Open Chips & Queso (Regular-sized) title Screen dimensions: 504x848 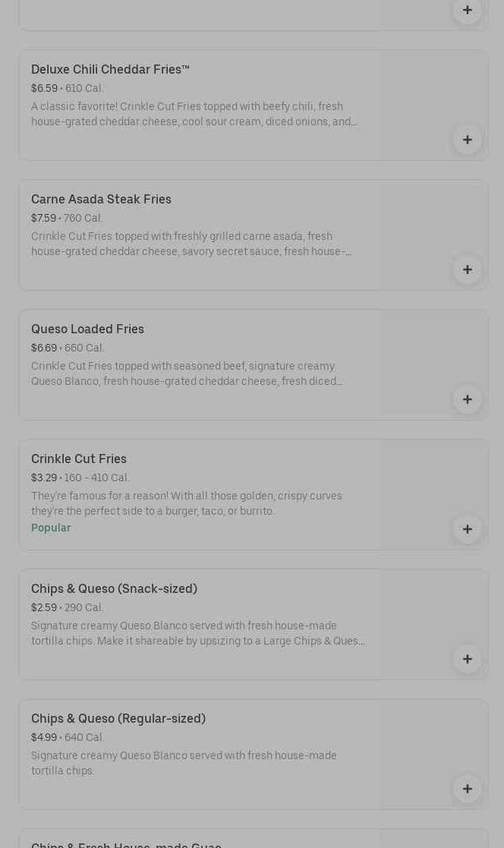coord(118,719)
